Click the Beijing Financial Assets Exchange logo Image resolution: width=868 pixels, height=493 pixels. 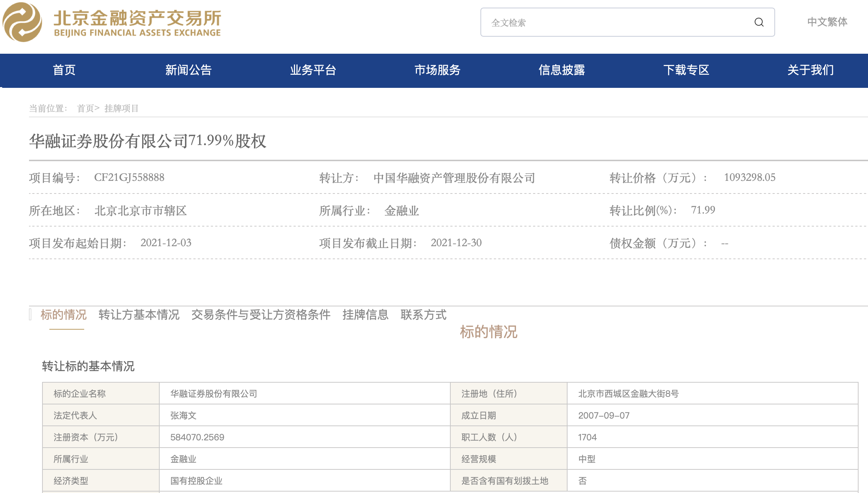[x=112, y=22]
